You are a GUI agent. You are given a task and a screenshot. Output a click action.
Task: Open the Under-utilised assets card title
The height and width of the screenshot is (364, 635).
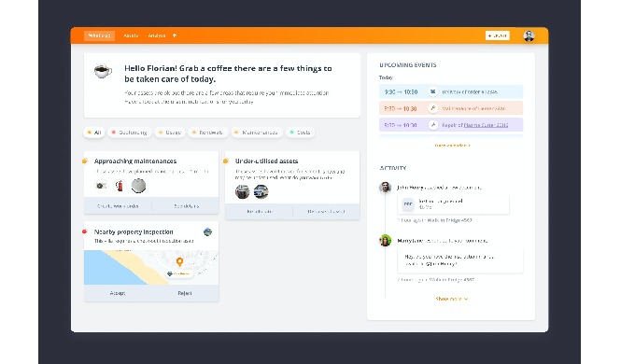tap(266, 161)
